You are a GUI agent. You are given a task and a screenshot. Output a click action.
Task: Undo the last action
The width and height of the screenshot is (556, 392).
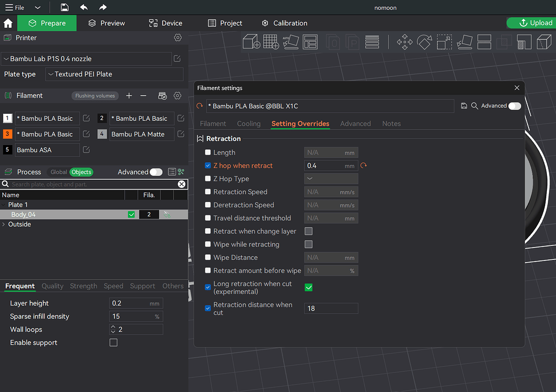(x=84, y=8)
